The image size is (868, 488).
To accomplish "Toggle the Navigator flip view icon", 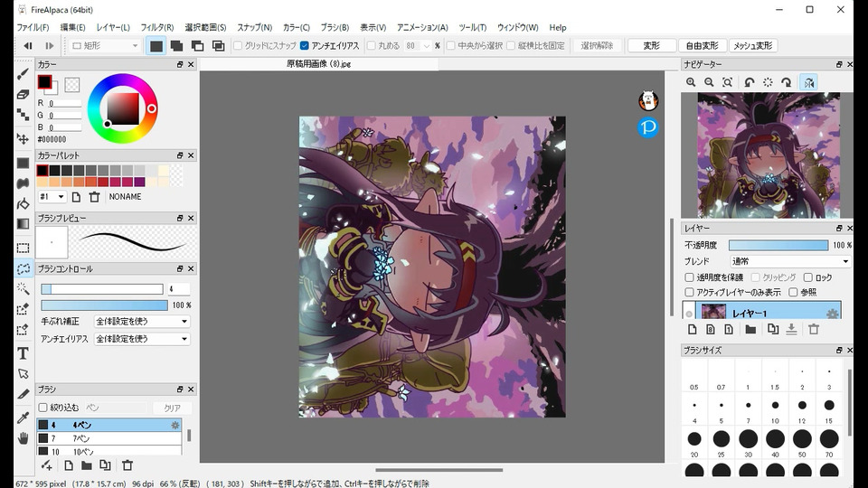I will 808,82.
